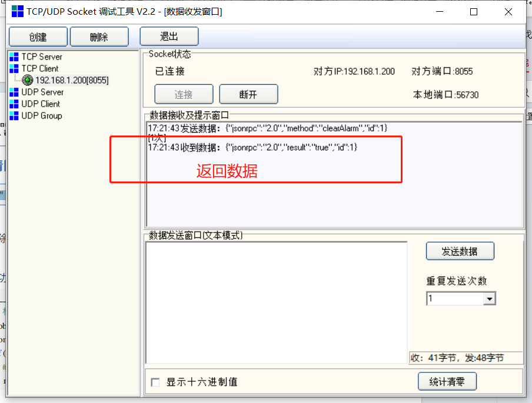Select the TCP Server tree label
This screenshot has width=532, height=403.
[42, 57]
